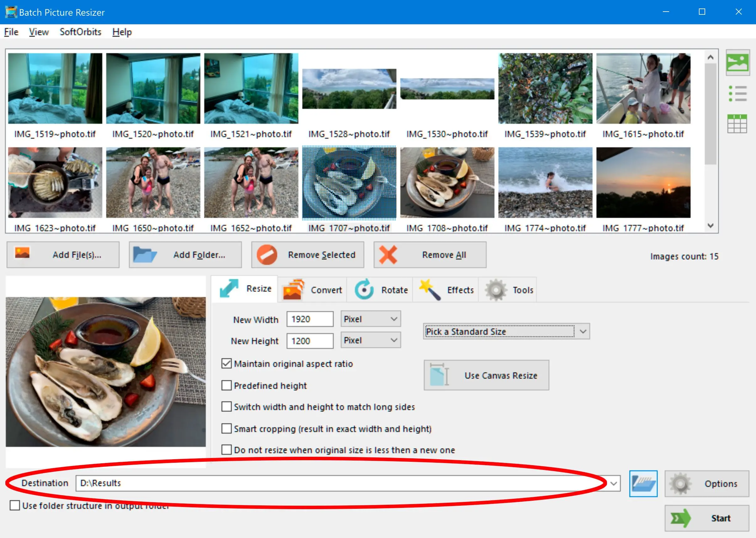Open the Options button
756x538 pixels.
(707, 484)
